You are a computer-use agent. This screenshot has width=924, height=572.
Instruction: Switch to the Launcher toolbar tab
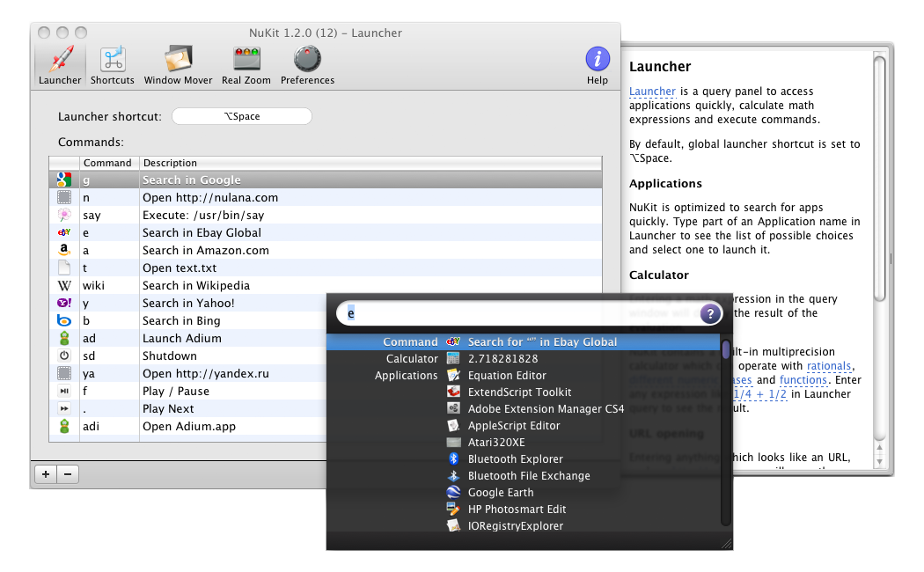pyautogui.click(x=60, y=65)
